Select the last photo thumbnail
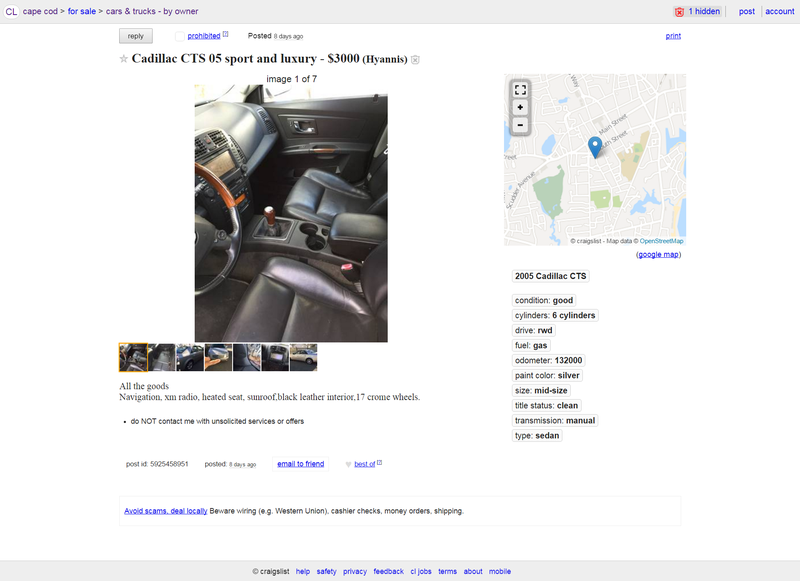The width and height of the screenshot is (800, 581). pyautogui.click(x=304, y=357)
